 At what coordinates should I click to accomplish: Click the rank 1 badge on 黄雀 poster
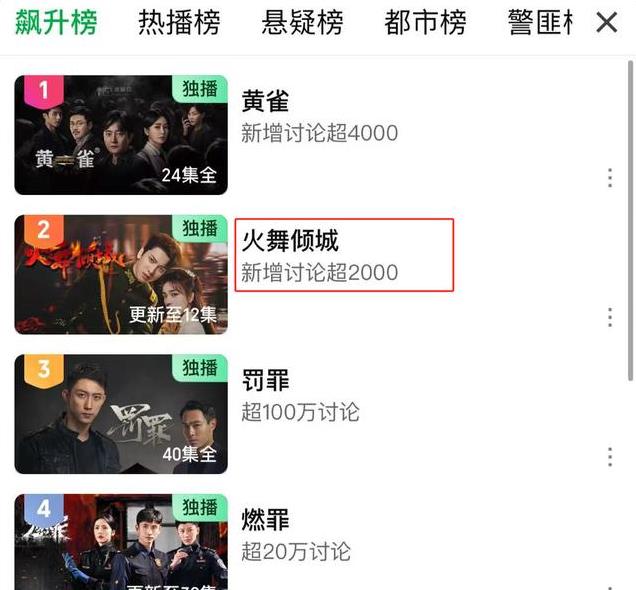[x=44, y=91]
